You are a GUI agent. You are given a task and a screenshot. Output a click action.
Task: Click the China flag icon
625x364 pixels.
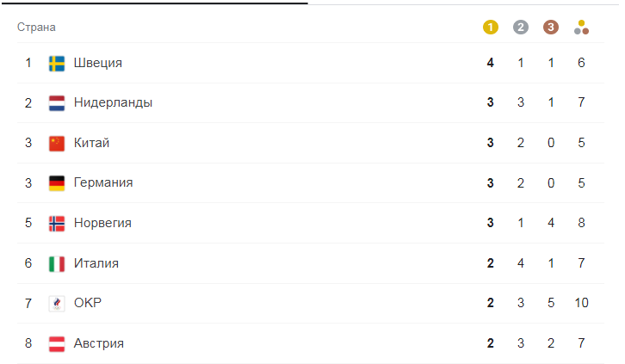(57, 144)
